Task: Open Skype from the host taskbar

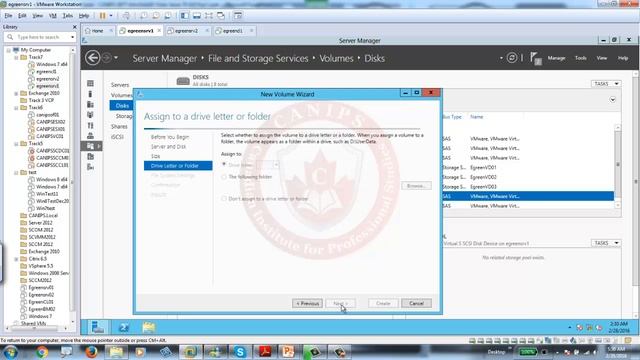Action: click(240, 352)
